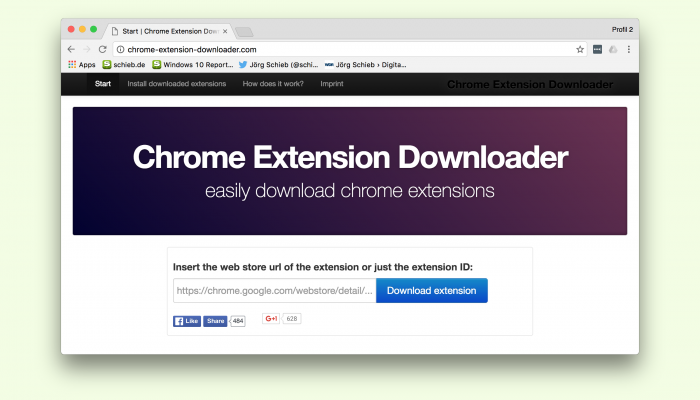
Task: Click the address bar URL
Action: [x=192, y=50]
